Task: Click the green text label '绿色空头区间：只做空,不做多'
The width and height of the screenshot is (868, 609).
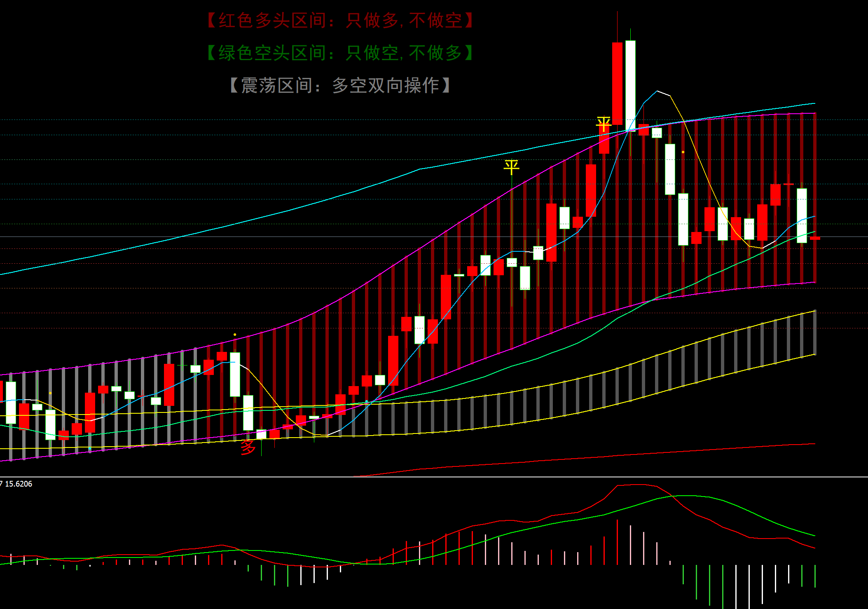Action: [340, 53]
